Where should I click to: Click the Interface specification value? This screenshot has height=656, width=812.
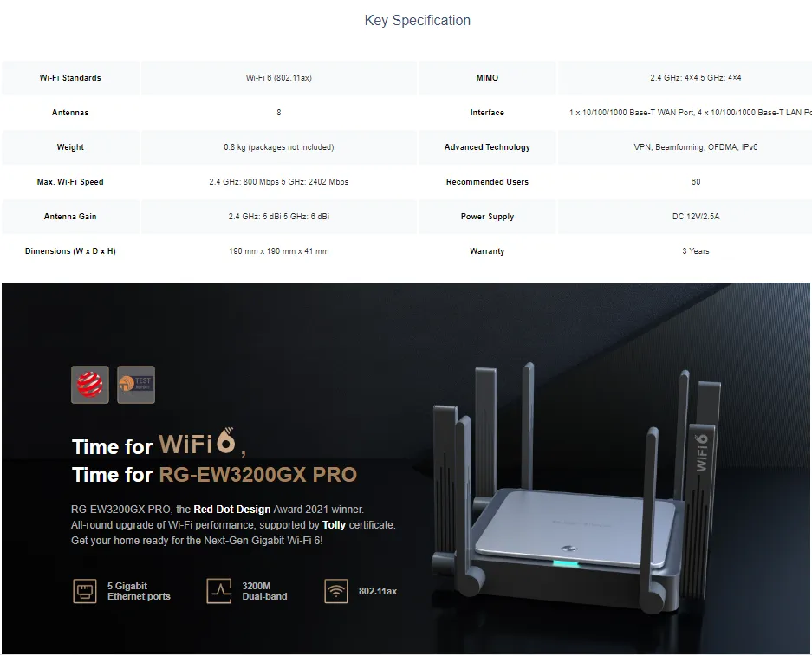[x=691, y=113]
